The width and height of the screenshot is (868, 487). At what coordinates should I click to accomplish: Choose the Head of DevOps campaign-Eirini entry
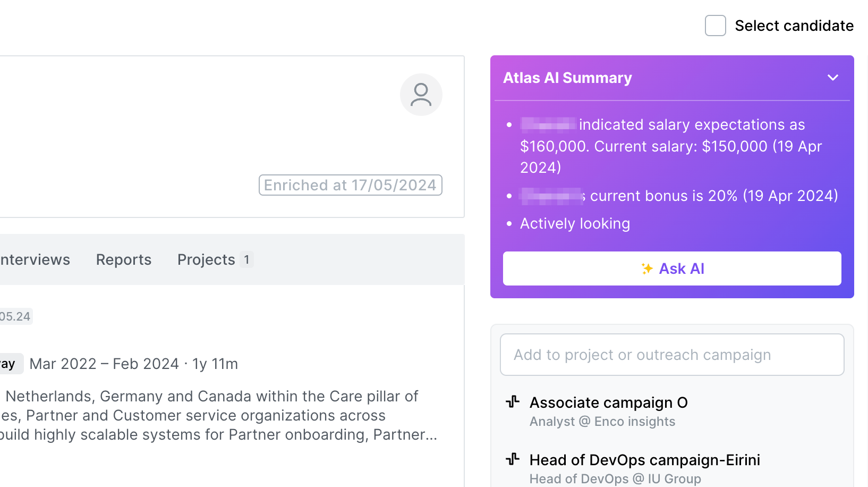click(x=645, y=460)
